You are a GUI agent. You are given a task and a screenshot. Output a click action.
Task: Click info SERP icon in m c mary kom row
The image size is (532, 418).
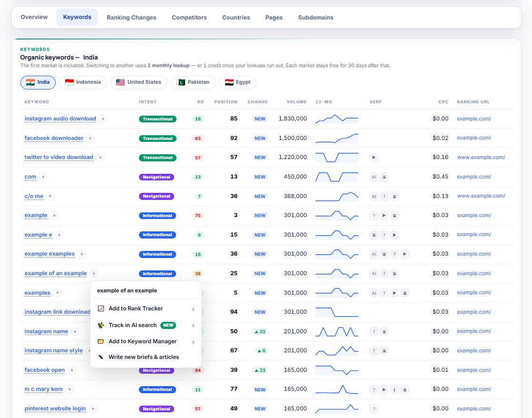[394, 389]
